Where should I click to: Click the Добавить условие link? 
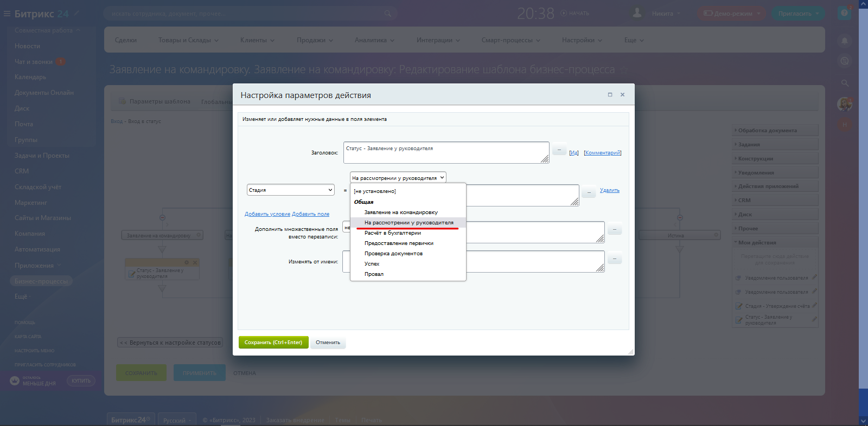[x=267, y=214]
